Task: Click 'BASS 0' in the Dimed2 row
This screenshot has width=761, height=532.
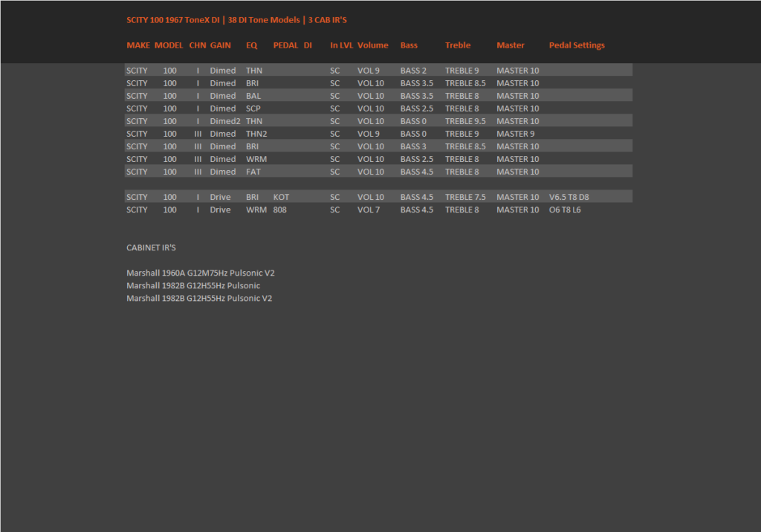Action: pos(413,121)
